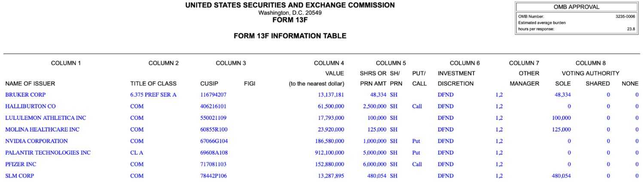Select the HALLIBURTON CO issuer entry

30,106
